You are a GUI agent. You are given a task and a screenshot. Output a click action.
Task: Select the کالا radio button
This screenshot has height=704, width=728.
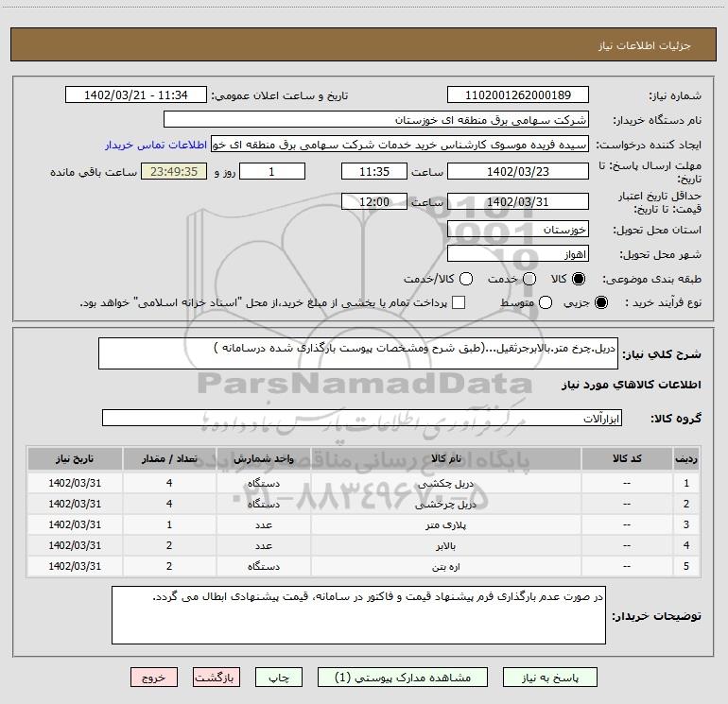580,280
